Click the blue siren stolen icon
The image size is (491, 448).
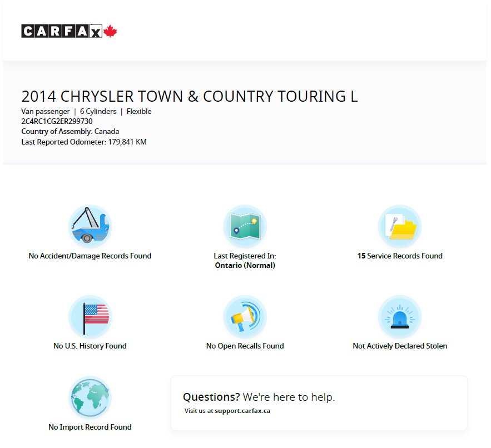point(400,317)
